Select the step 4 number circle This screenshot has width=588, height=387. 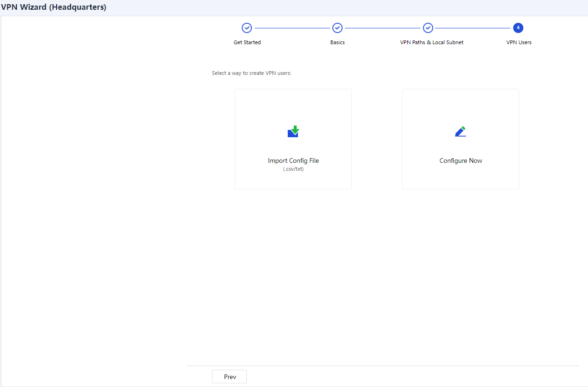coord(518,28)
